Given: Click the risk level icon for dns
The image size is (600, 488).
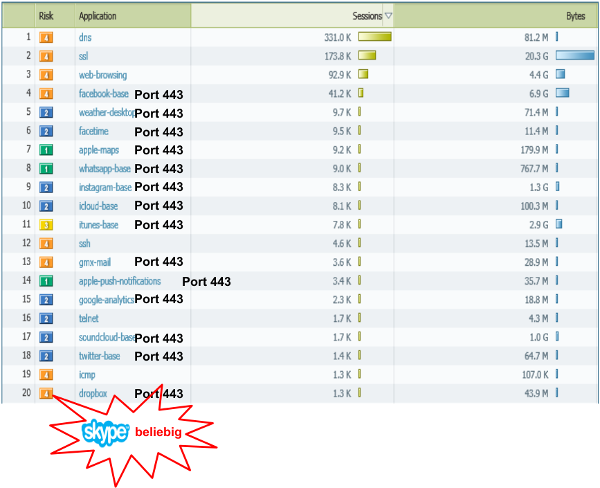Looking at the screenshot, I should (45, 37).
